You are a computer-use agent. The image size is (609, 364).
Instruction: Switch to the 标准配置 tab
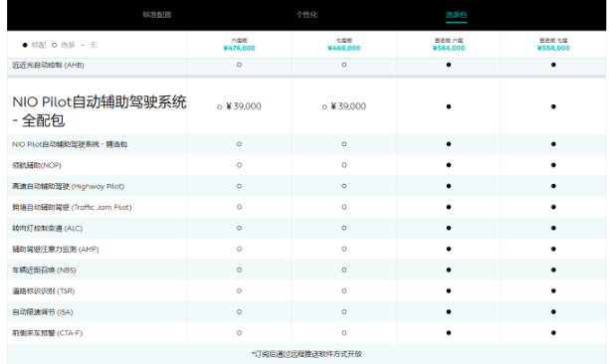point(157,15)
